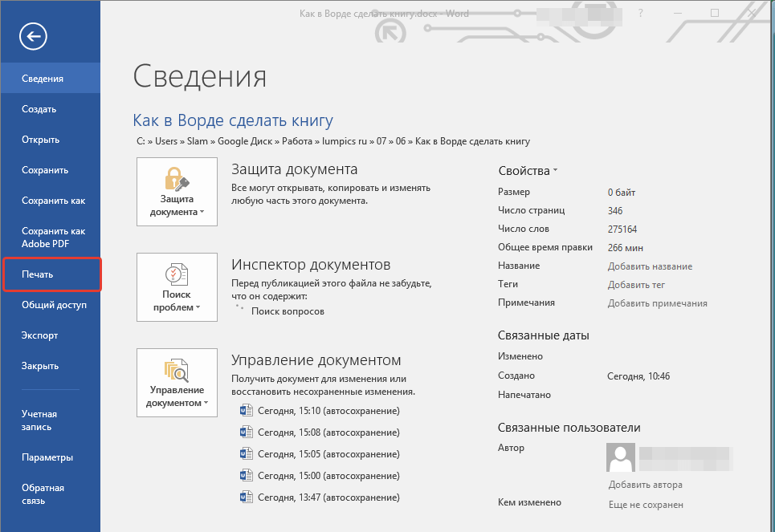Open the Поиск проблем inspector icon button
This screenshot has height=532, width=775.
click(x=177, y=286)
